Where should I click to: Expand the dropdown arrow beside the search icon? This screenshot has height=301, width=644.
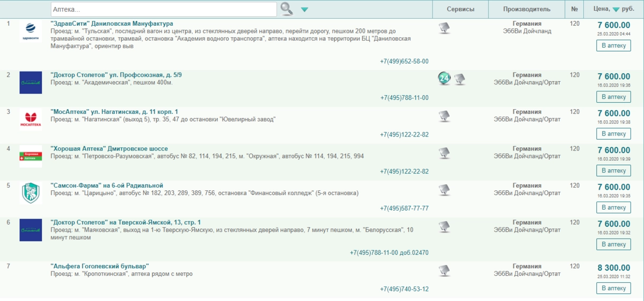tap(304, 10)
